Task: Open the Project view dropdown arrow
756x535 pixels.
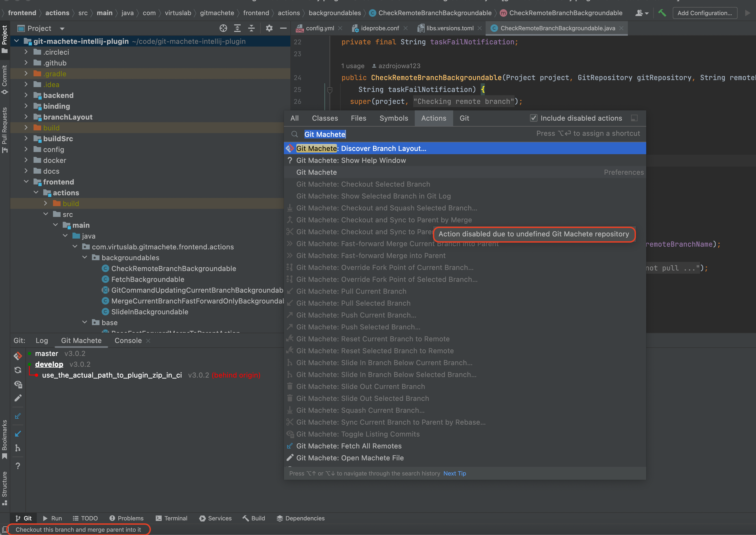Action: point(62,29)
